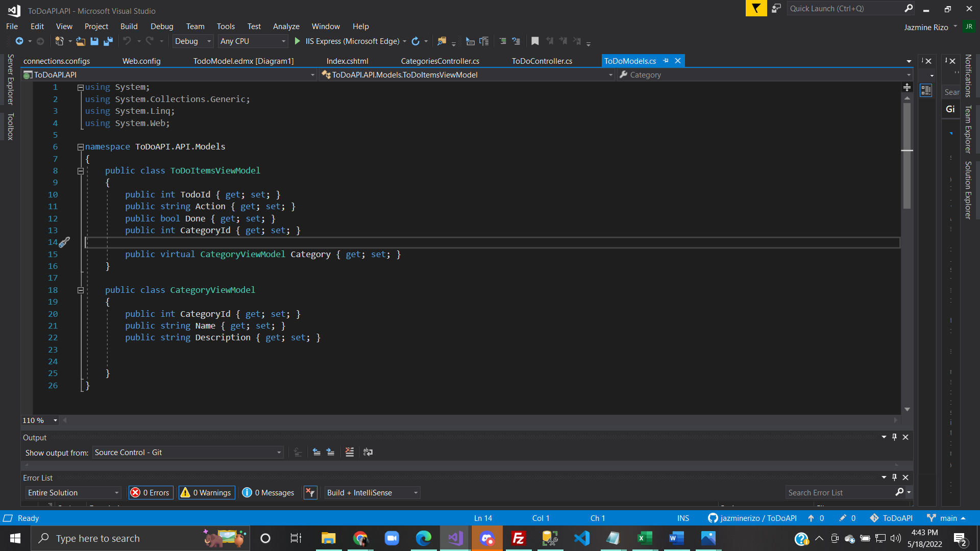Toggle the 0 Warnings filter
Screen dimensions: 980x551
[x=207, y=493]
